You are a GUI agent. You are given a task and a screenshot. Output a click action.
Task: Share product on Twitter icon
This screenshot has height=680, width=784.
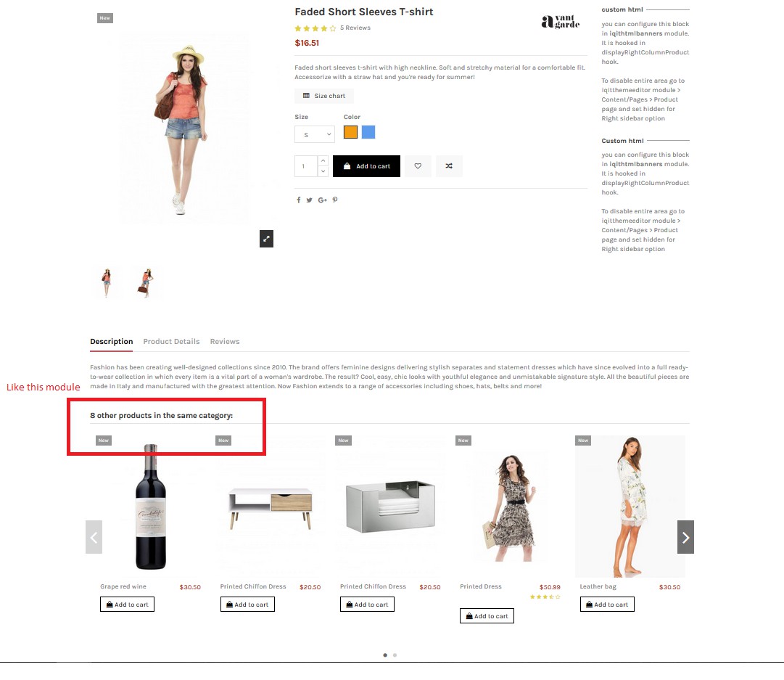(310, 200)
